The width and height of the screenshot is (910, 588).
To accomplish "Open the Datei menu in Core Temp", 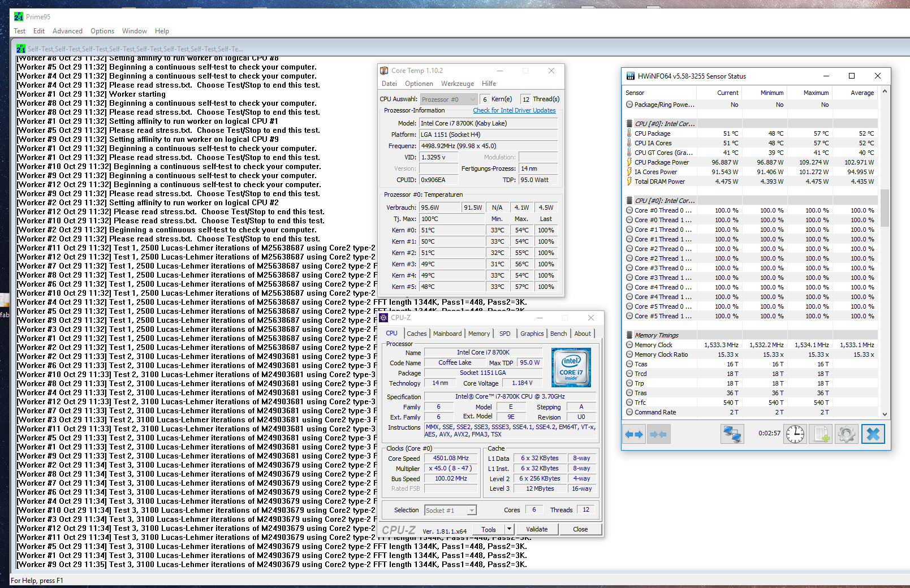I will [389, 84].
